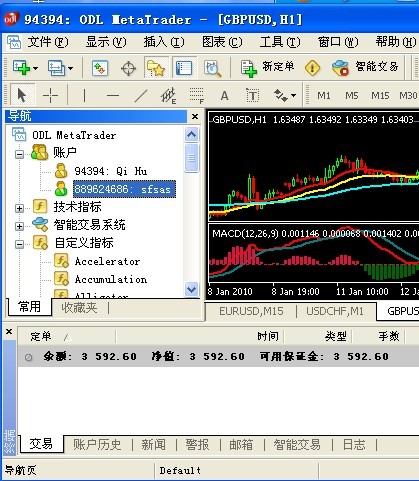419x481 pixels.
Task: Select account 889624686: sfsas
Action: coord(124,189)
